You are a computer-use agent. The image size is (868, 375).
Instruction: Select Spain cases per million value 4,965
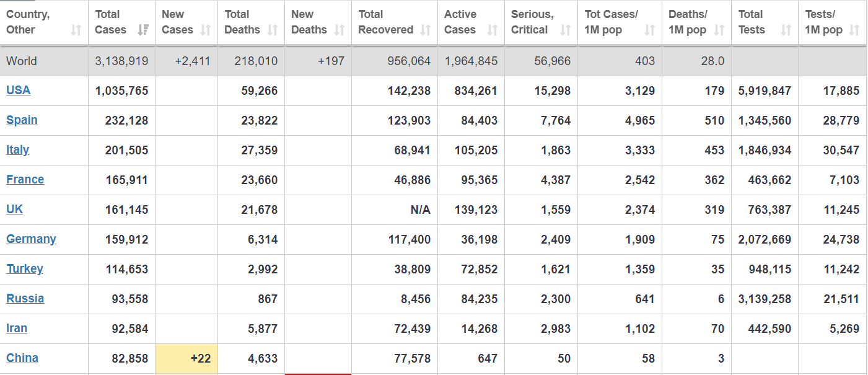tap(640, 120)
